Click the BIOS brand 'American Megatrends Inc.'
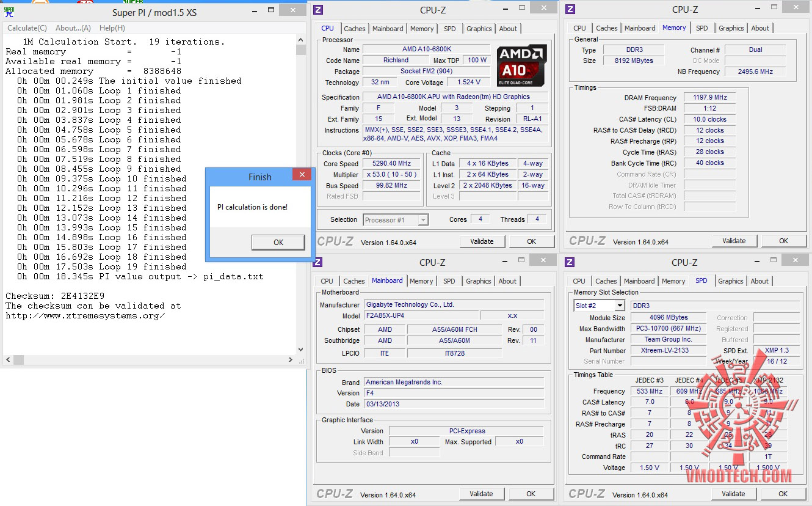Screen dimensions: 812x506 454,383
